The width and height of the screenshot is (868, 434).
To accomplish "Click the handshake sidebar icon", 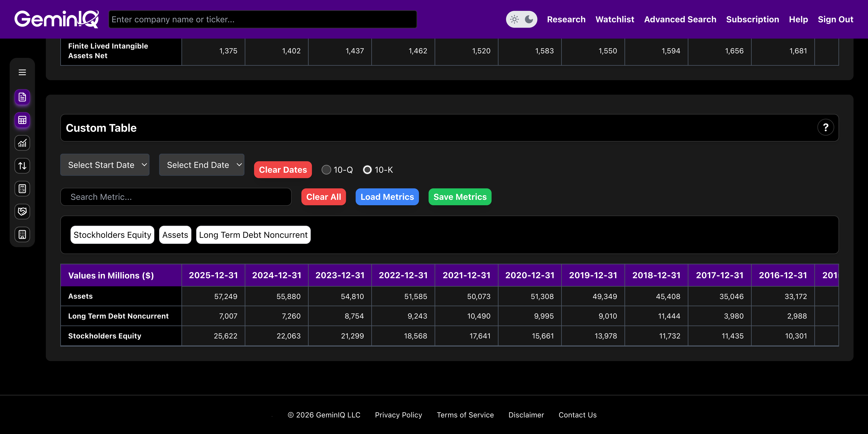I will (22, 212).
